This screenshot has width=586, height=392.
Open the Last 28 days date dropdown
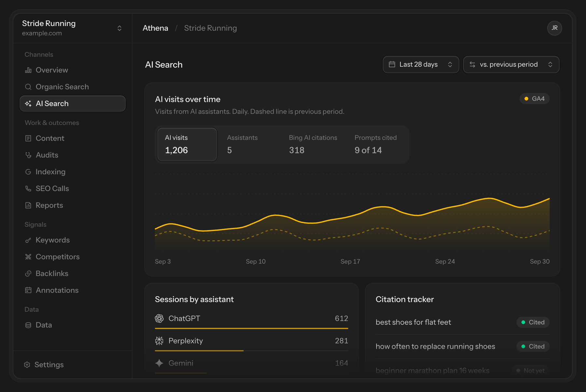click(421, 64)
